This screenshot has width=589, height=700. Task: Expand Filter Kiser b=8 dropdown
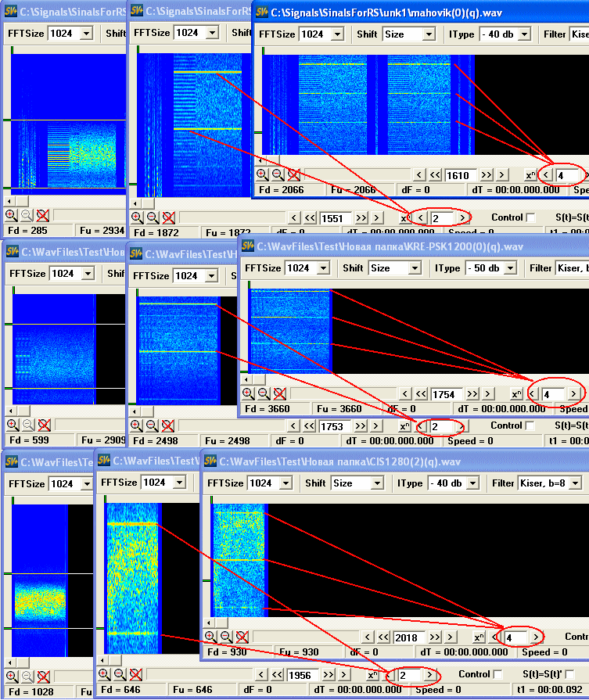pyautogui.click(x=576, y=483)
